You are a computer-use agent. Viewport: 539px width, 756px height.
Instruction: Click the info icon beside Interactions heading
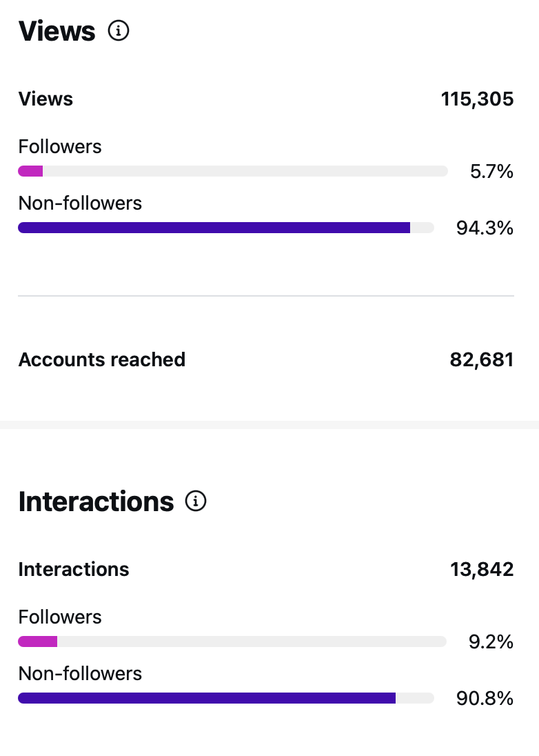pos(196,501)
